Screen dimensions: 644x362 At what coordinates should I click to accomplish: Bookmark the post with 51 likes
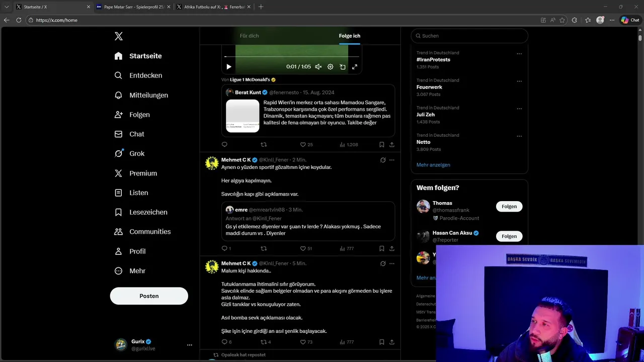[x=382, y=248]
